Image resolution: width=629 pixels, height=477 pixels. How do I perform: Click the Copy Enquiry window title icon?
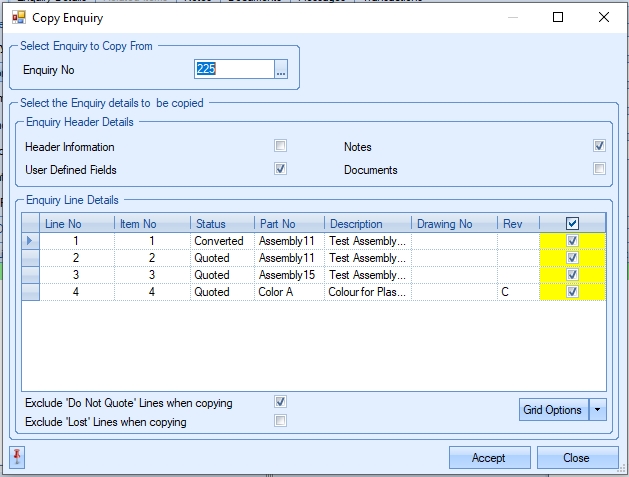[x=18, y=17]
